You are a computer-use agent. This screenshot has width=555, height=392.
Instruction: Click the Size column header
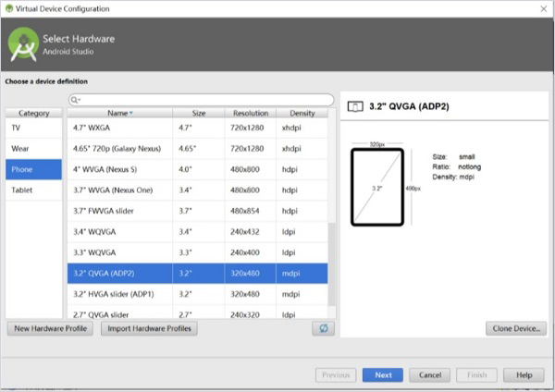coord(199,113)
